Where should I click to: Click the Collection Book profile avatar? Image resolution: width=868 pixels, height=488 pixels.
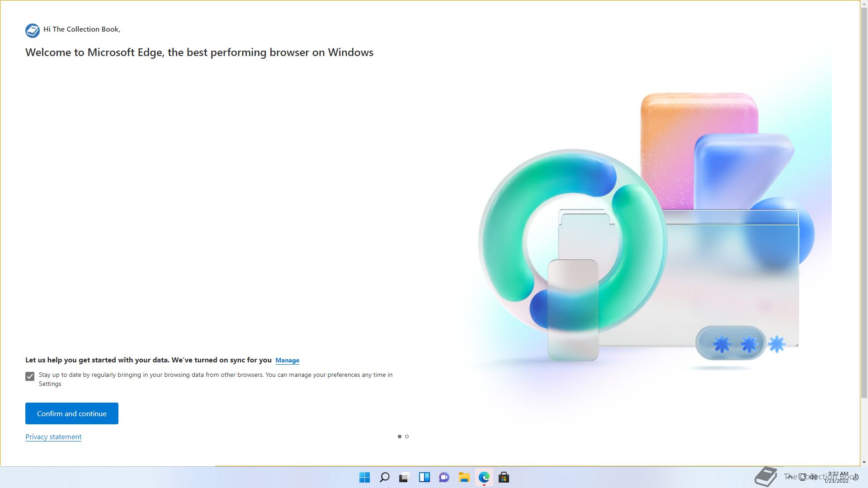click(x=33, y=30)
